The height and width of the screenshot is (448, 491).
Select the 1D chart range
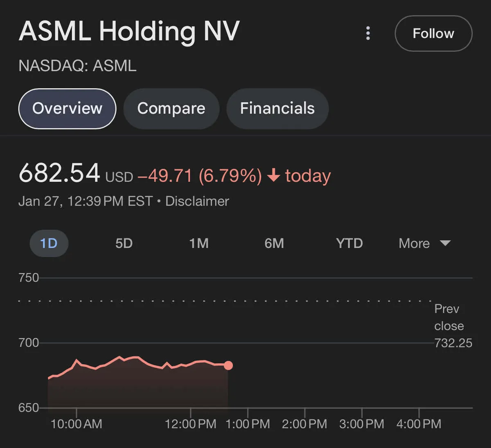(x=49, y=244)
